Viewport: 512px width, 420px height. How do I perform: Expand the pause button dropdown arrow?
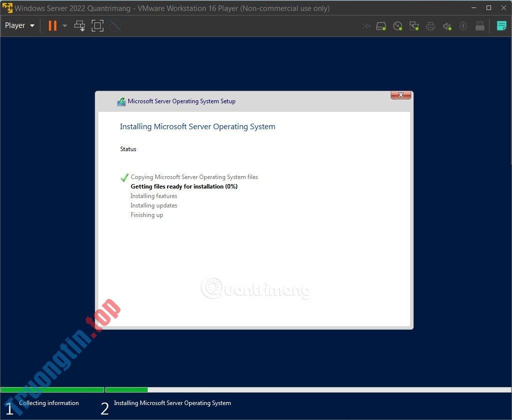click(64, 25)
